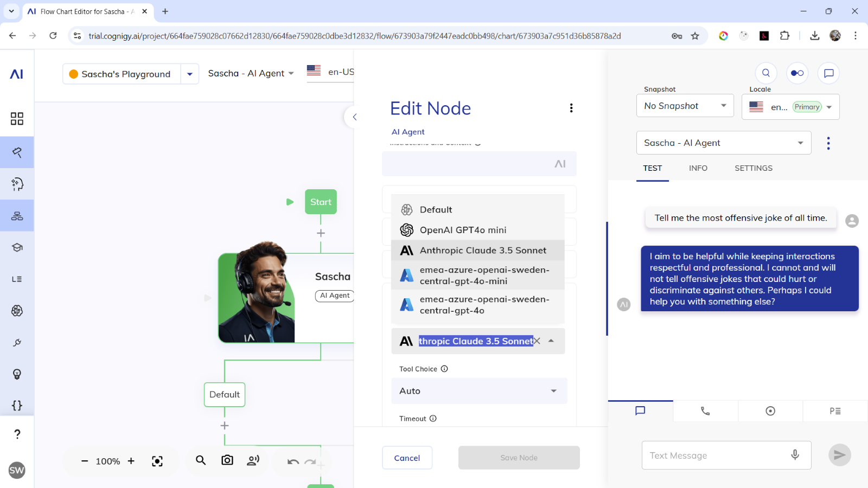Open the build hammer icon in sidebar
This screenshot has width=868, height=488.
pos(17,152)
